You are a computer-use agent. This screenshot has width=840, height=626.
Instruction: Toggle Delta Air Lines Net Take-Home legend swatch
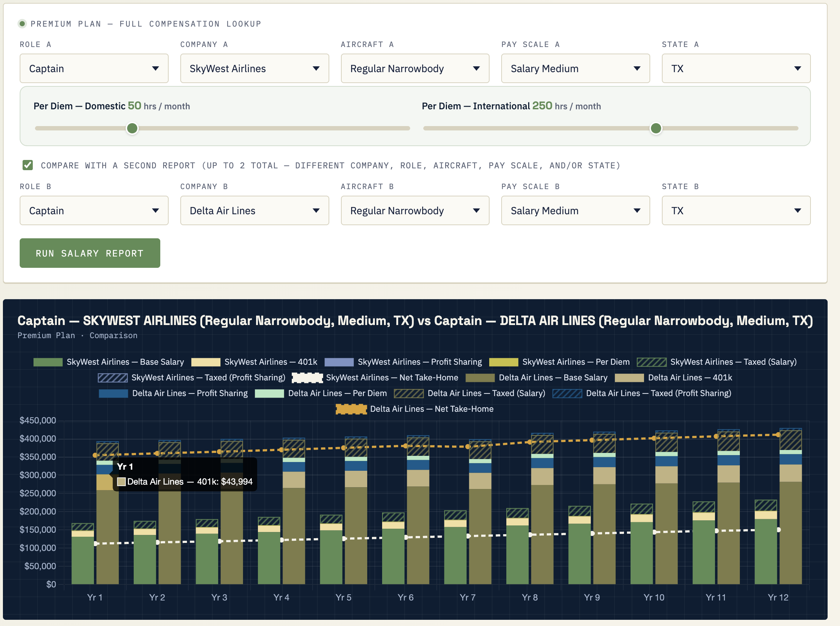click(x=351, y=409)
